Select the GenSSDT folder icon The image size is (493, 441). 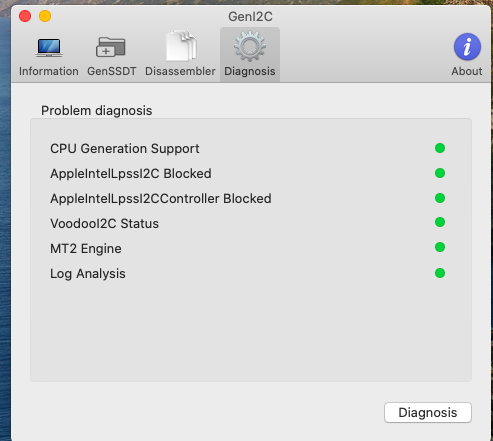point(111,47)
